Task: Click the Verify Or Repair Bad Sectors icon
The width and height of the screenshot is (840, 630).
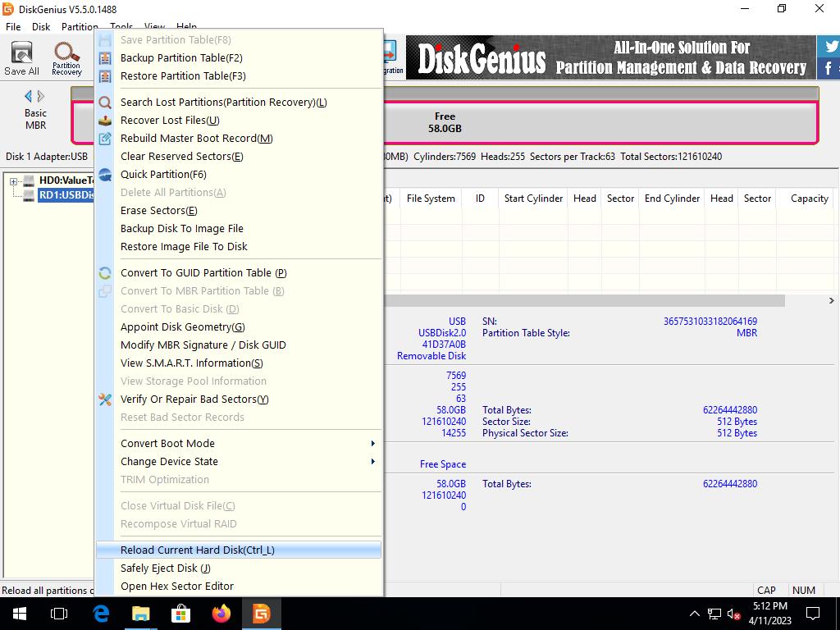Action: [x=105, y=399]
